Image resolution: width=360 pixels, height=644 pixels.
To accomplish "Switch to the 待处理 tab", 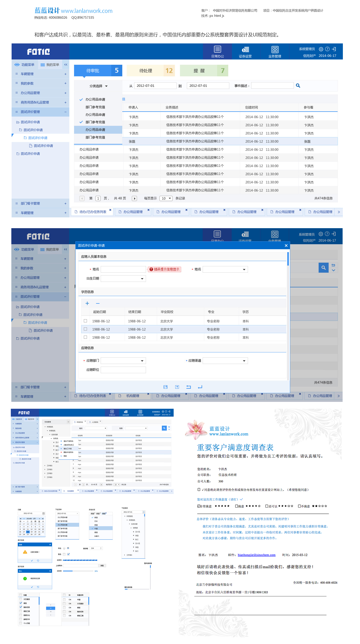I will click(151, 71).
